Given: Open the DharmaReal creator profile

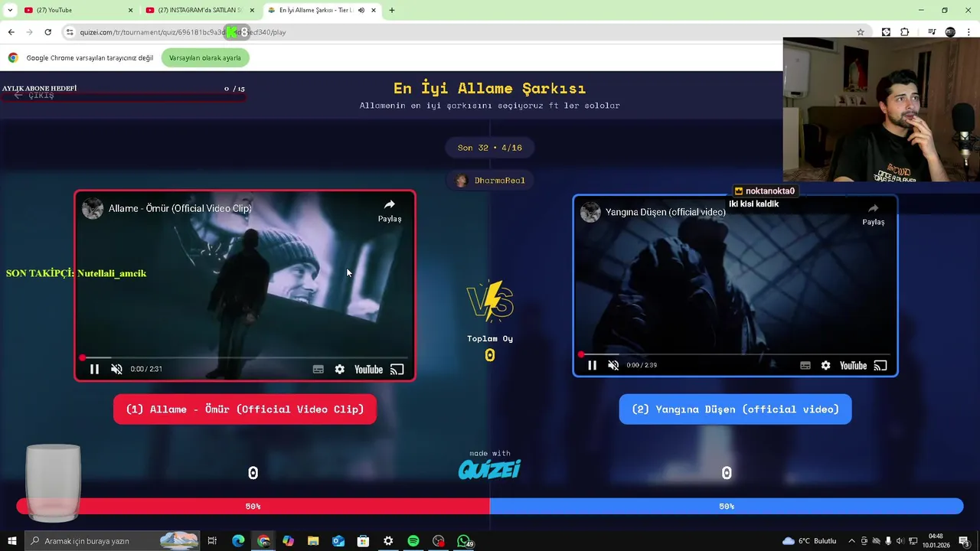Looking at the screenshot, I should [x=490, y=181].
